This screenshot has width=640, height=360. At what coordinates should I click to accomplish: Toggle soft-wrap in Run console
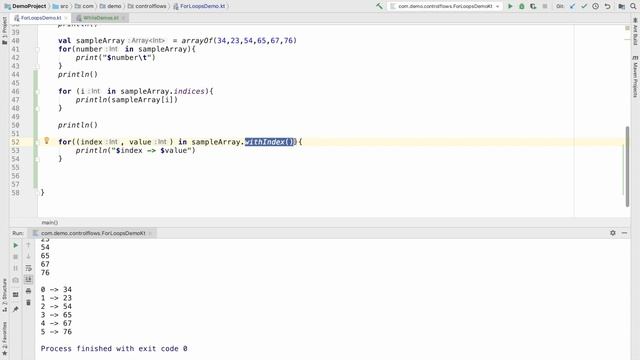click(x=28, y=268)
